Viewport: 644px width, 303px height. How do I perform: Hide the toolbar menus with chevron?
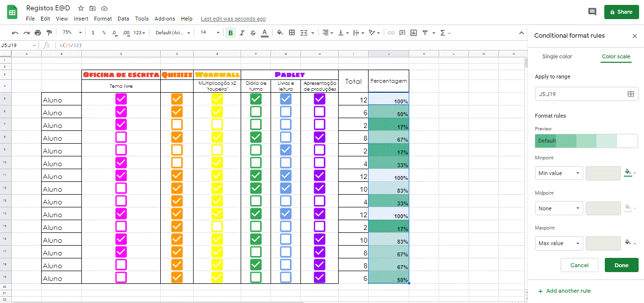pyautogui.click(x=521, y=33)
